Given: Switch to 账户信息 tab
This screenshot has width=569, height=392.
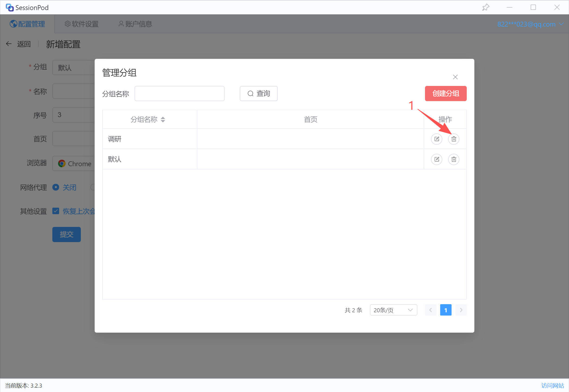Looking at the screenshot, I should coord(135,24).
